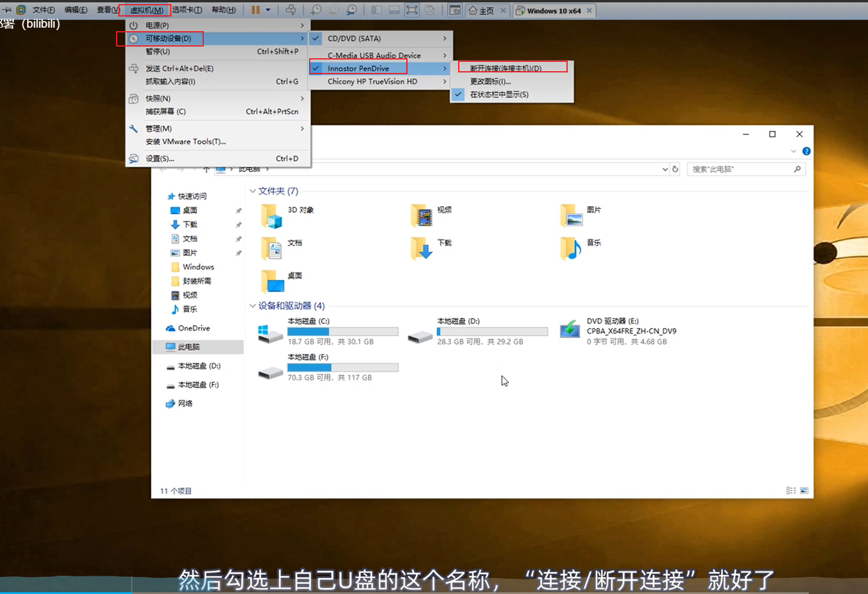This screenshot has height=594, width=868.
Task: Open the 帮助(H) menu
Action: (x=223, y=10)
